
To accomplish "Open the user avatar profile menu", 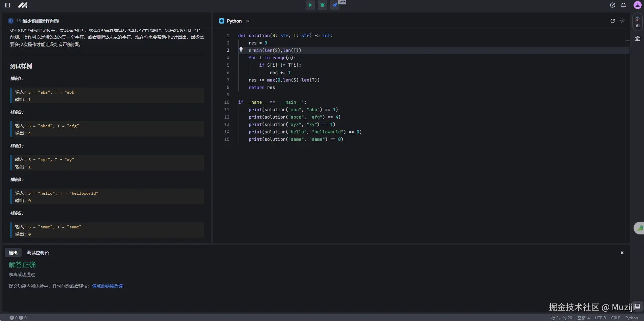I will tap(637, 5).
